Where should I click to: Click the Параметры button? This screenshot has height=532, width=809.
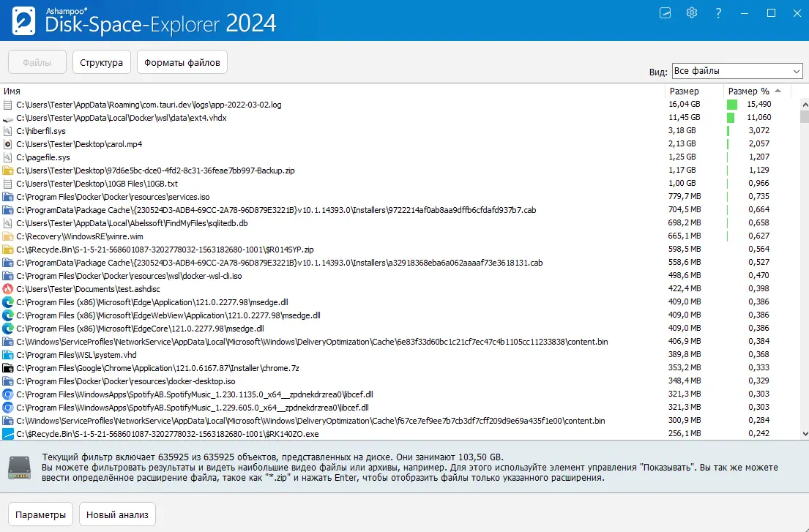tap(41, 514)
